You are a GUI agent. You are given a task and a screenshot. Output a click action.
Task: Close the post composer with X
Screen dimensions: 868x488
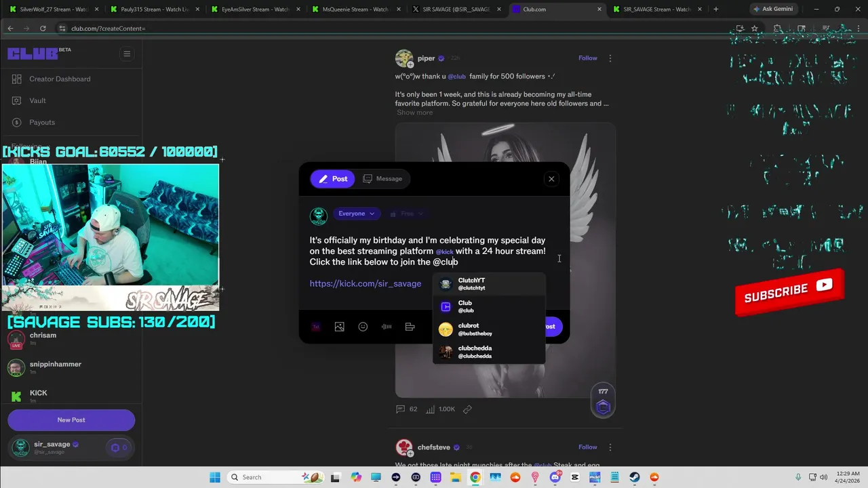(551, 179)
